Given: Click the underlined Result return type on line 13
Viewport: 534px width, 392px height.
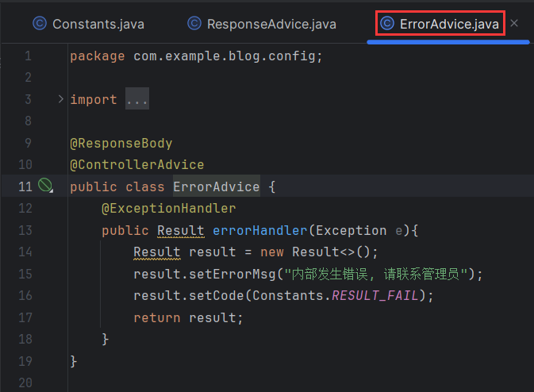Looking at the screenshot, I should [180, 231].
